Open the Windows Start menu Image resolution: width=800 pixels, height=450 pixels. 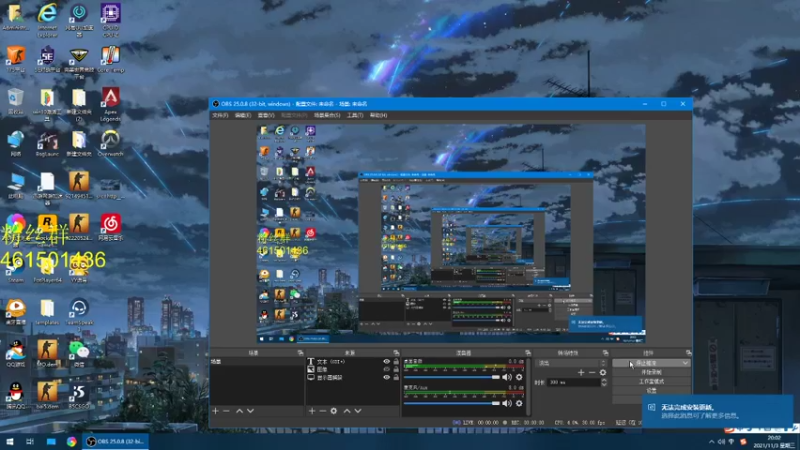pos(10,442)
